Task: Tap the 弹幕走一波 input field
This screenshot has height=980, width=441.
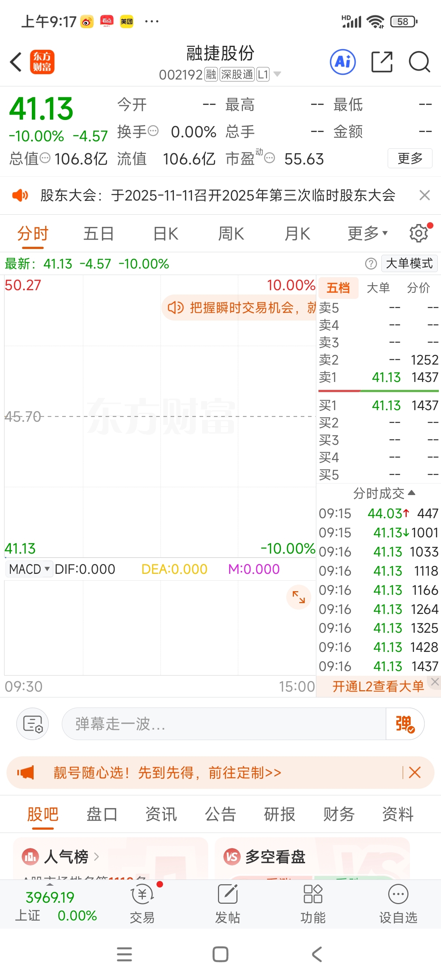Action: 224,723
